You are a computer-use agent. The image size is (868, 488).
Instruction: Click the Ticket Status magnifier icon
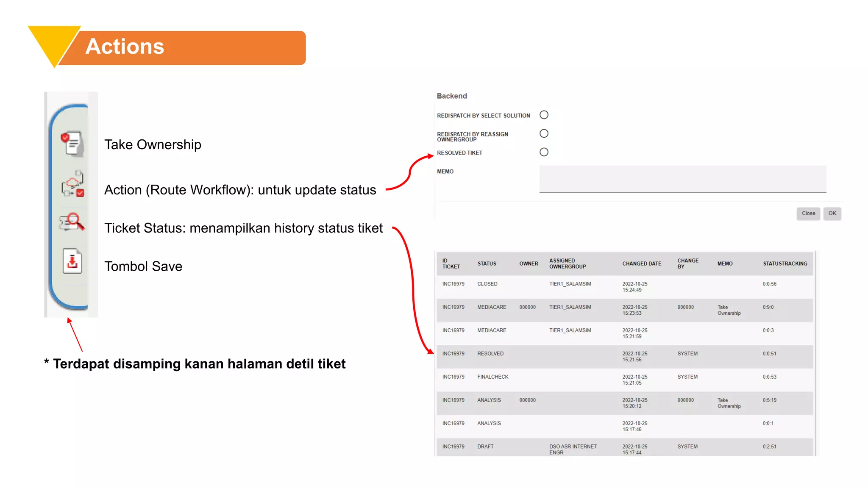click(72, 222)
